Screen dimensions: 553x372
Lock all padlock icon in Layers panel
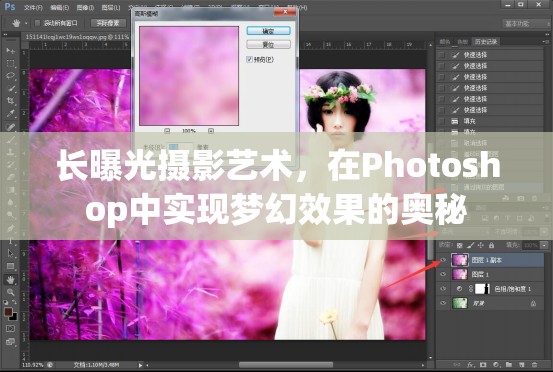click(x=491, y=245)
